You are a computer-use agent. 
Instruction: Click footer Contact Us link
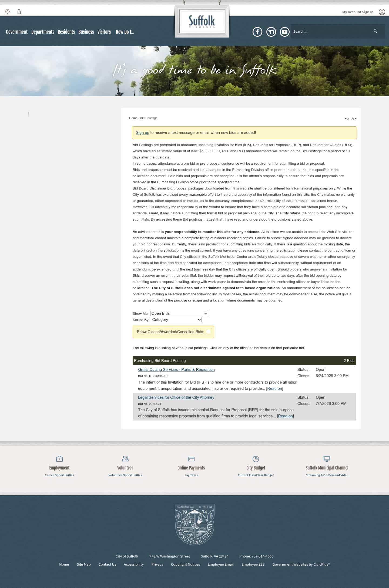(x=107, y=564)
